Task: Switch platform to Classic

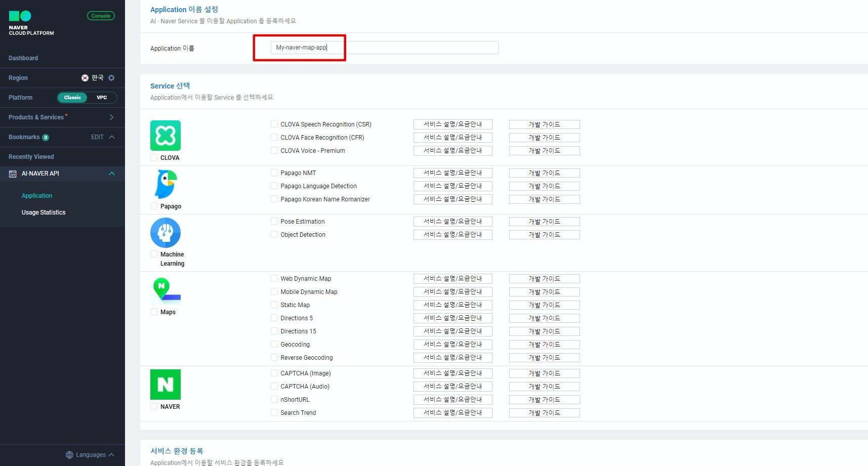Action: click(72, 98)
